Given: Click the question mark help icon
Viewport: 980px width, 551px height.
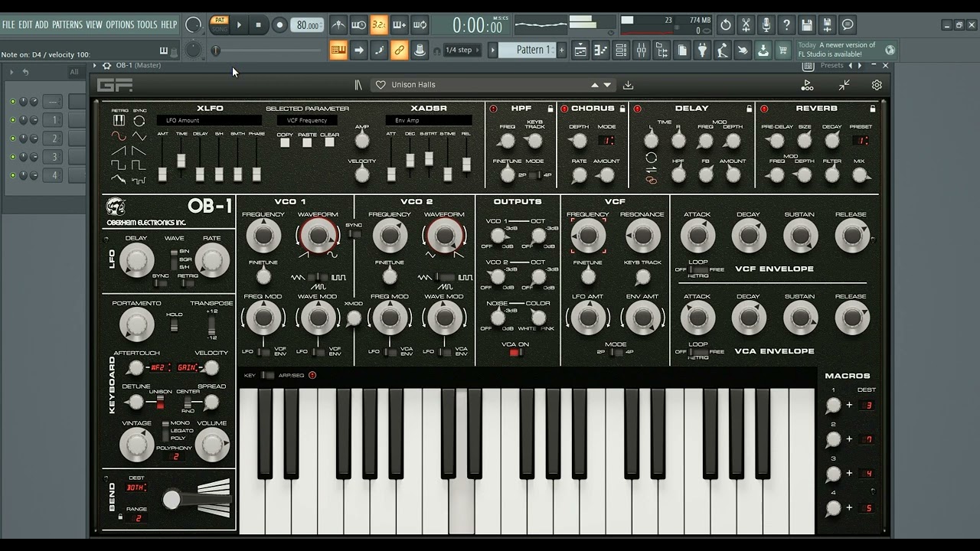Looking at the screenshot, I should tap(786, 25).
